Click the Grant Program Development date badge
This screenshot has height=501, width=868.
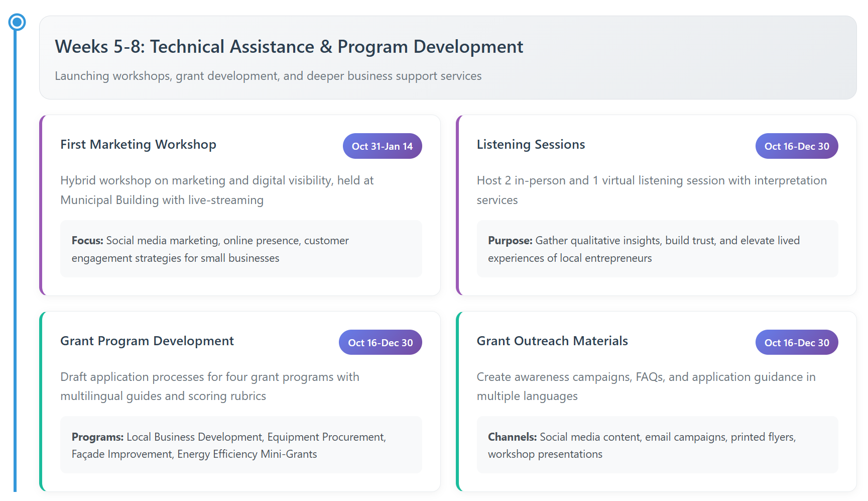point(380,343)
